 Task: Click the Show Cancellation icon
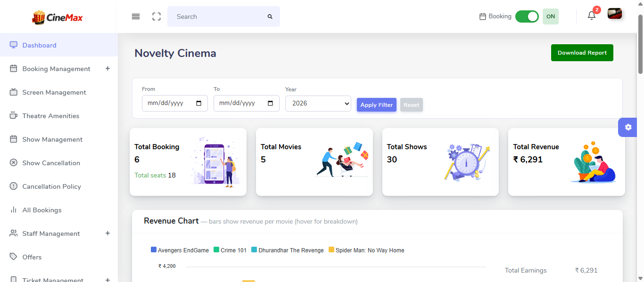(14, 162)
